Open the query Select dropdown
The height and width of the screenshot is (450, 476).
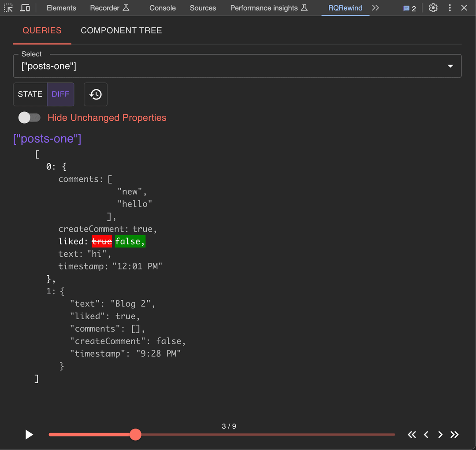(237, 66)
